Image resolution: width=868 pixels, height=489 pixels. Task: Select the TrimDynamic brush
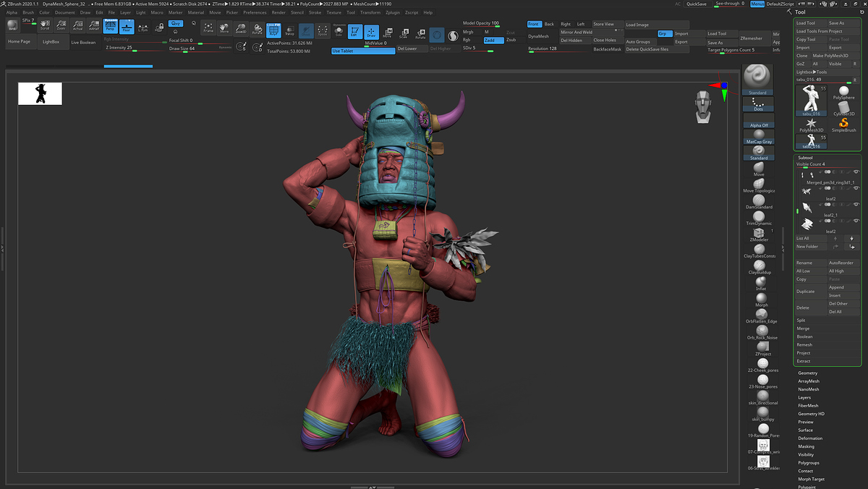pyautogui.click(x=760, y=215)
